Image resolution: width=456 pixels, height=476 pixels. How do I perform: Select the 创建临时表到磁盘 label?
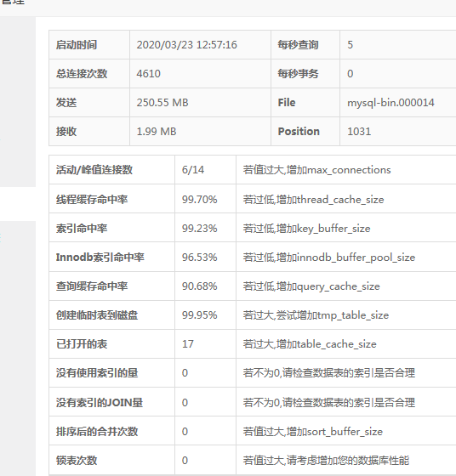(x=97, y=315)
